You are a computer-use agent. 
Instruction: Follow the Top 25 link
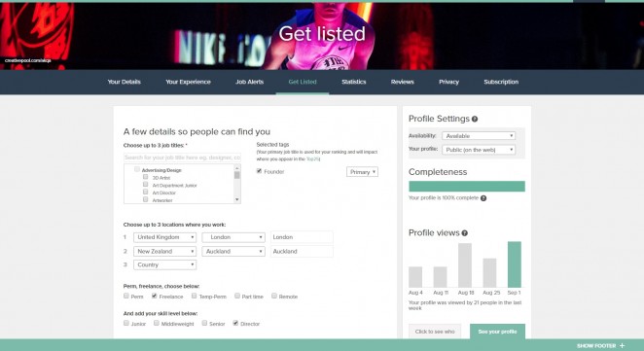[312, 158]
